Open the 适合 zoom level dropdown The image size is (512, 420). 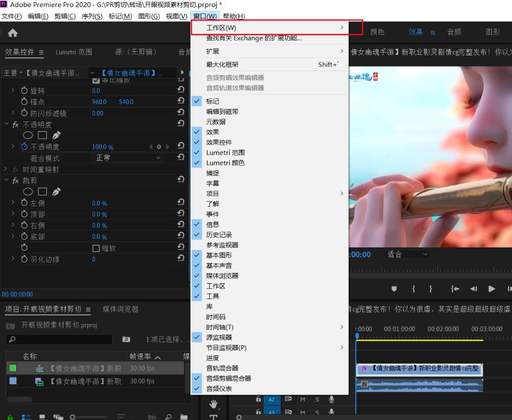(x=407, y=254)
